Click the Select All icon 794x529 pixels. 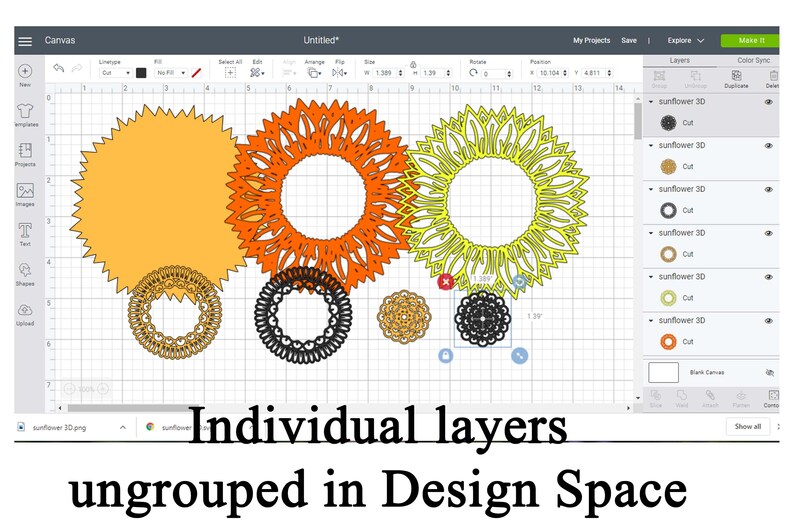pos(230,73)
